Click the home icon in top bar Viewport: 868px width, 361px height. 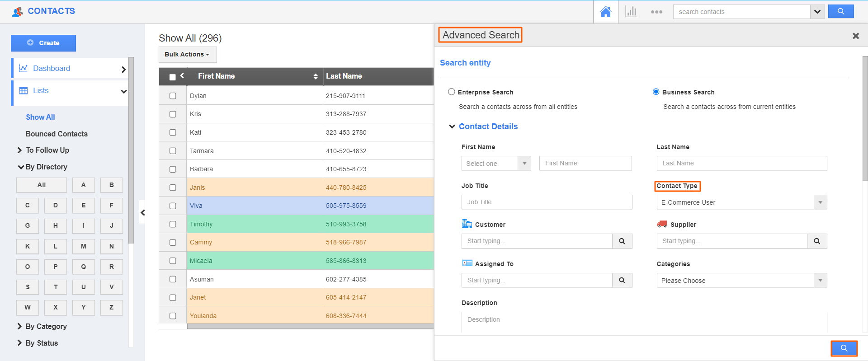coord(605,12)
